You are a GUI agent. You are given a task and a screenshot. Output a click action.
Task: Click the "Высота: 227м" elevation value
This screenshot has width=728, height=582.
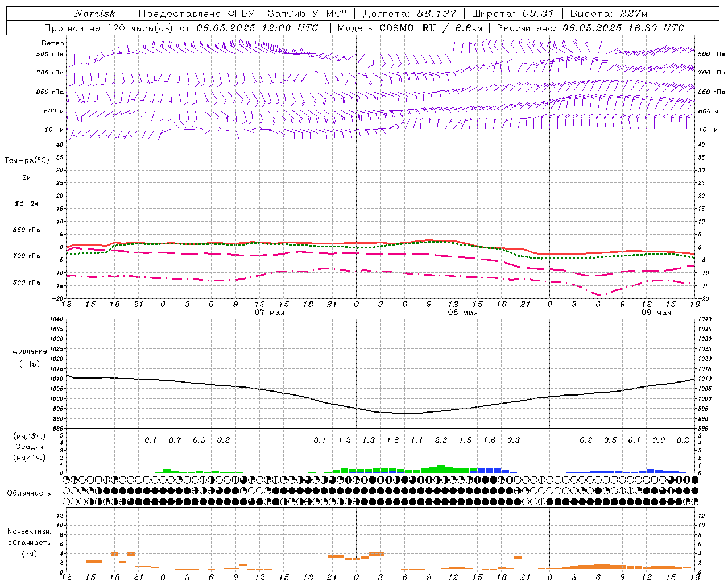(x=609, y=14)
